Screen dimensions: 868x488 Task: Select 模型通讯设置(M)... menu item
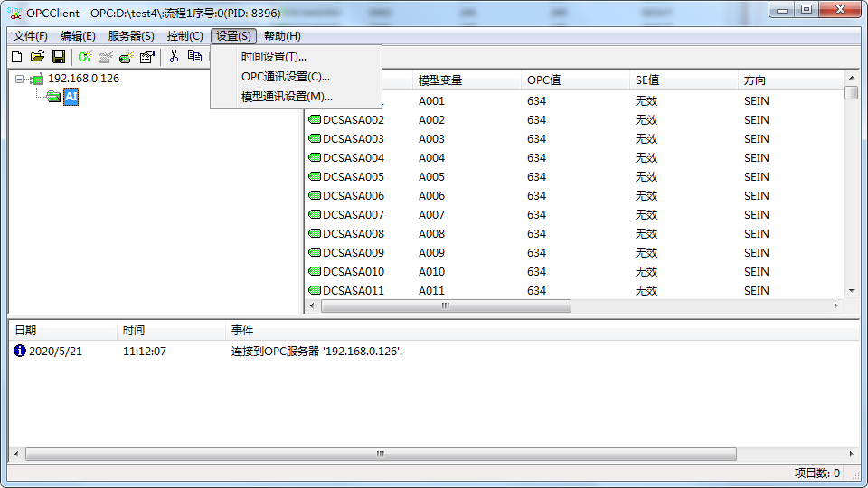(x=287, y=97)
